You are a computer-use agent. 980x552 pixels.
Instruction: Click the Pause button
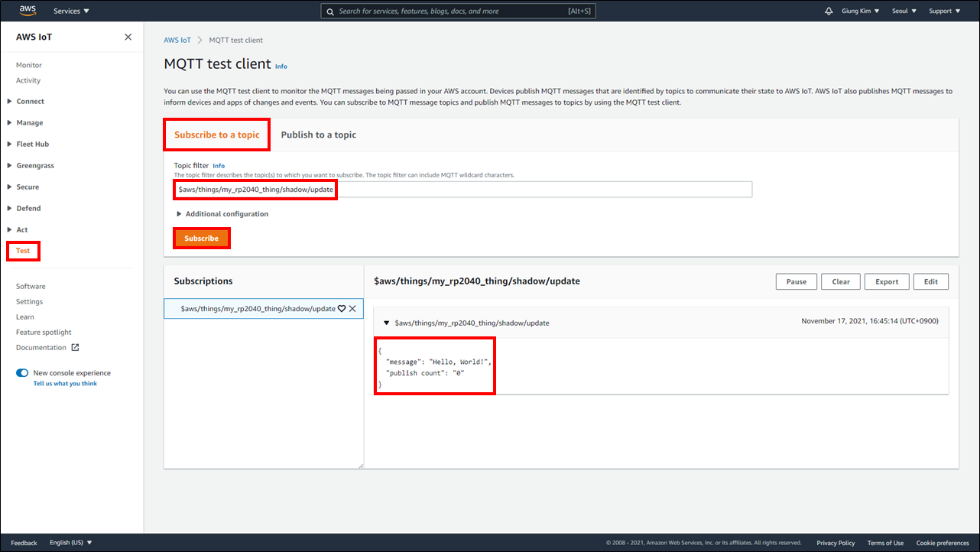click(797, 281)
